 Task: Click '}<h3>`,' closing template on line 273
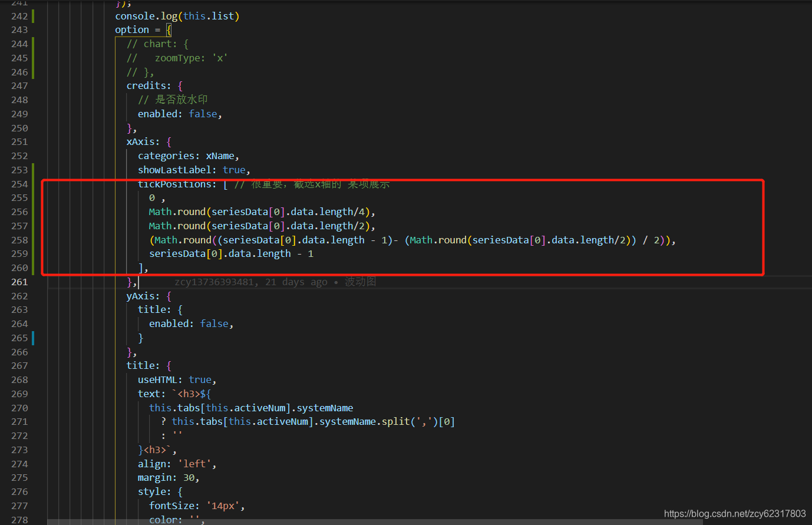click(157, 450)
